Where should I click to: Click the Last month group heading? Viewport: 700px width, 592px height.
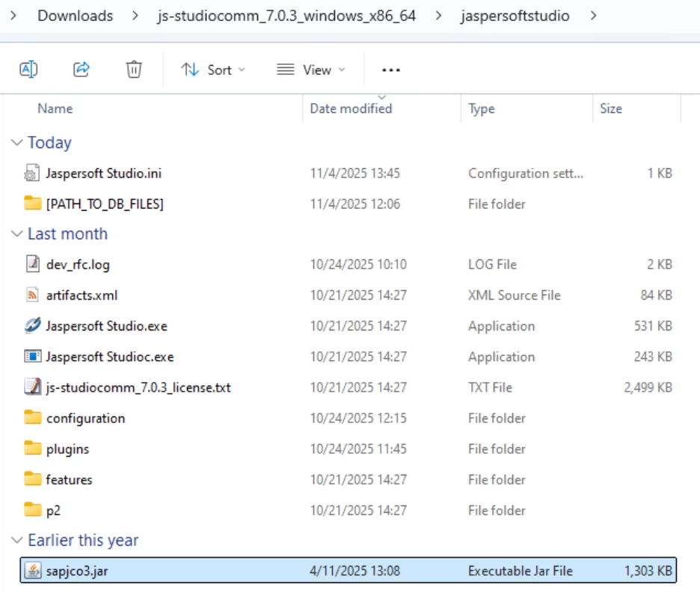[68, 234]
